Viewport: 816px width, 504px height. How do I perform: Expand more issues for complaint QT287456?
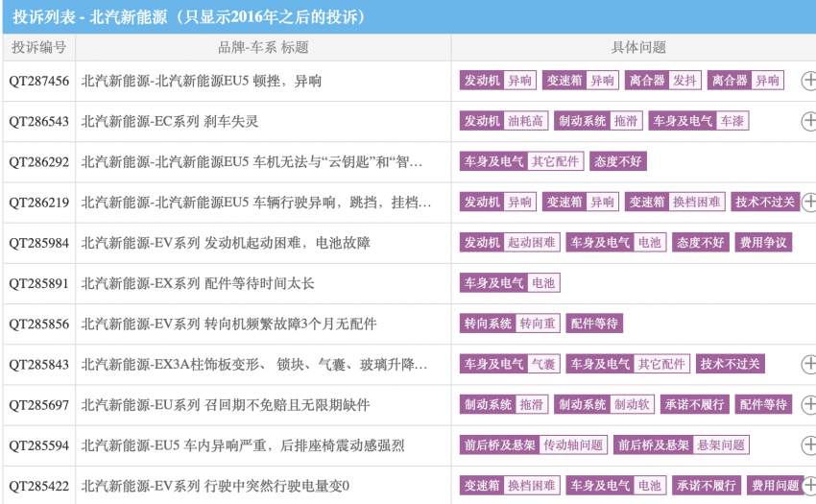pos(808,81)
